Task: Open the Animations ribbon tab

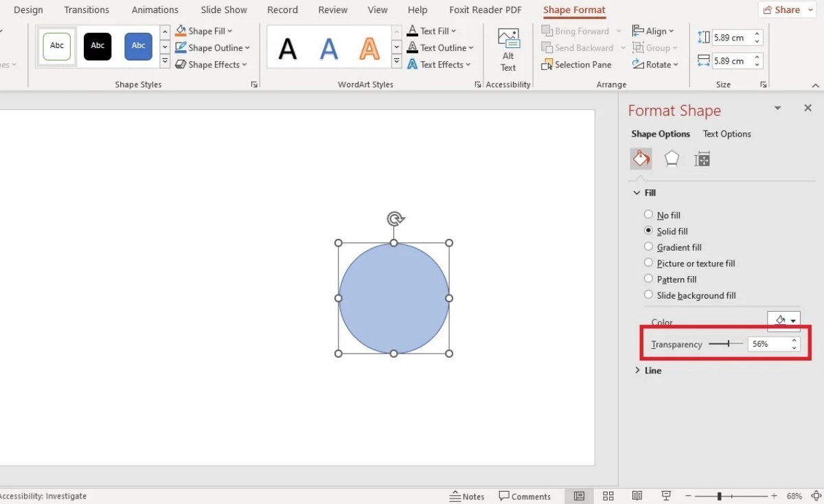Action: (x=154, y=10)
